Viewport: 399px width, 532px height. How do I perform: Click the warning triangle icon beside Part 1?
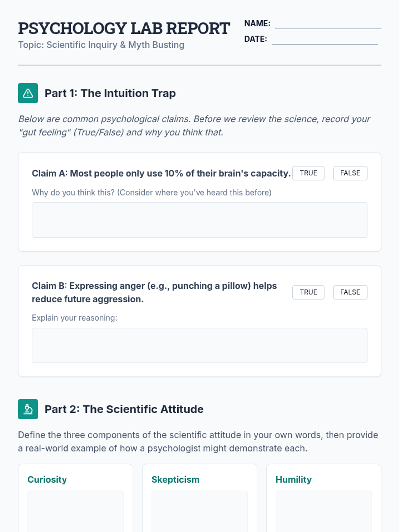tap(28, 93)
